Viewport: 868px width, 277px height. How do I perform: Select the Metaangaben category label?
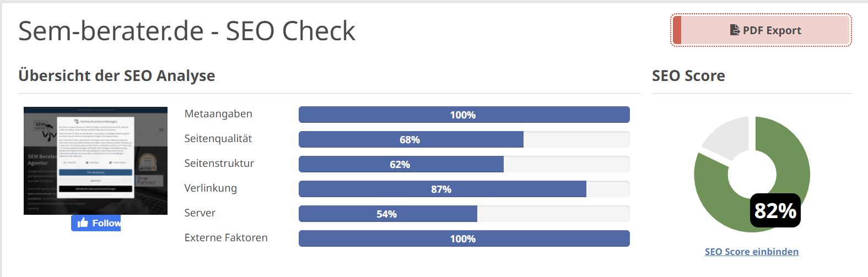(x=218, y=114)
